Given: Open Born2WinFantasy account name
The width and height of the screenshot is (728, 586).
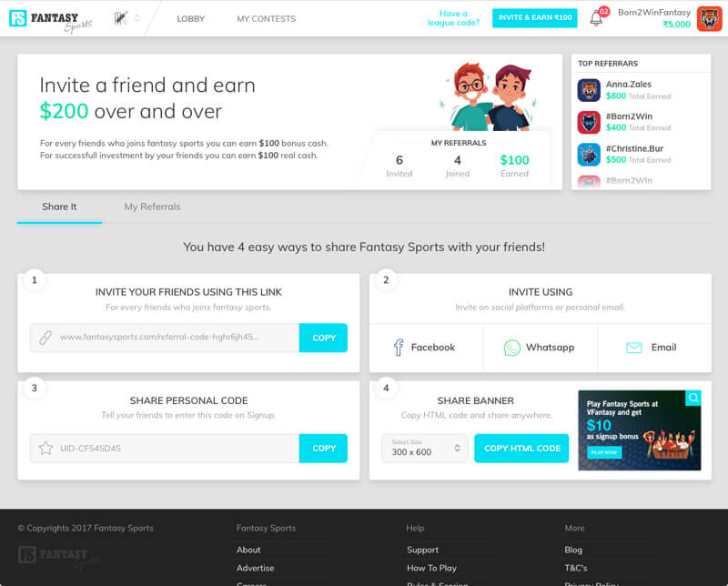Looking at the screenshot, I should tap(653, 12).
